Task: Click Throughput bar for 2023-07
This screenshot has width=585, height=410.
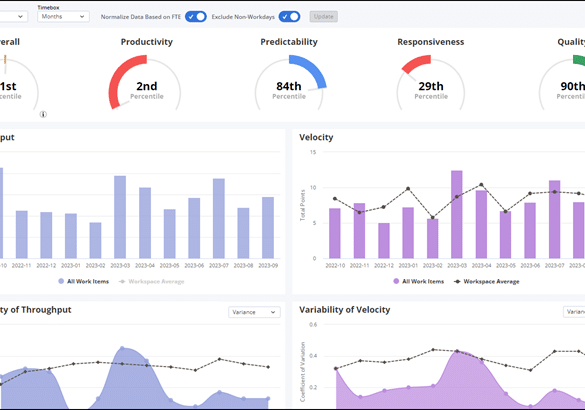Action: pos(219,219)
